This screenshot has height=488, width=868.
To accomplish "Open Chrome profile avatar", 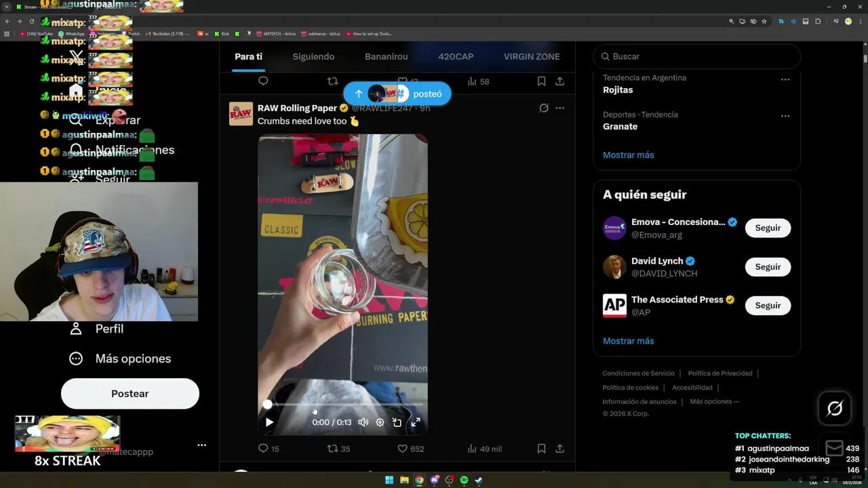I will 848,21.
